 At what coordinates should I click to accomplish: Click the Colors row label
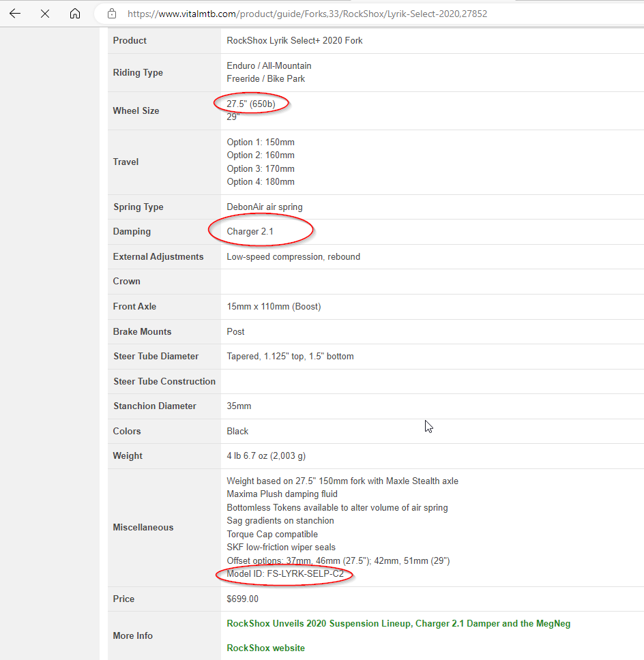tap(127, 431)
